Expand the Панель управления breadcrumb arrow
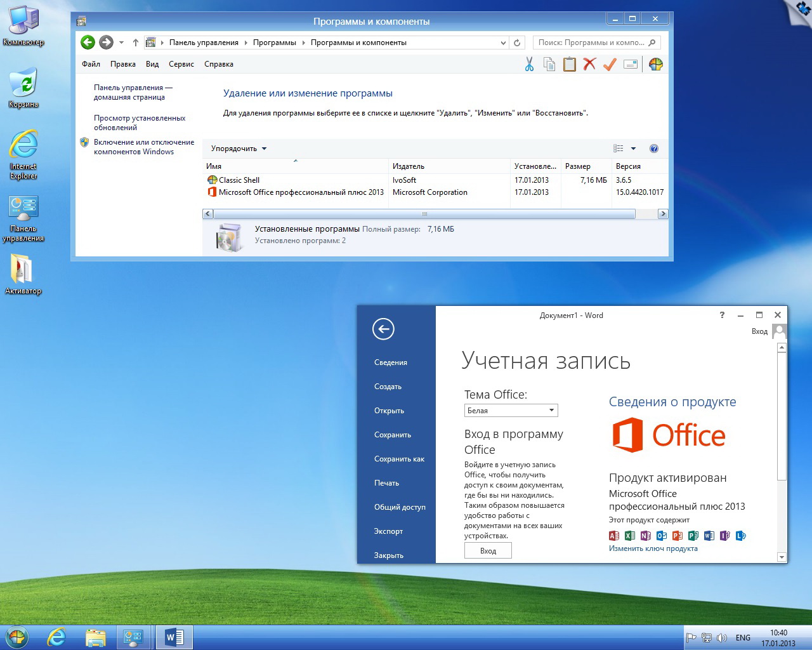This screenshot has width=812, height=650. [246, 43]
